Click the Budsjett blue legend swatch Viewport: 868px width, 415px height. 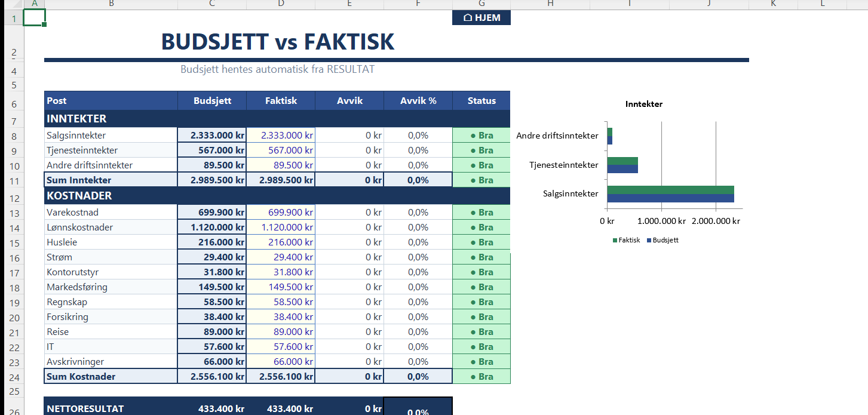(x=649, y=240)
